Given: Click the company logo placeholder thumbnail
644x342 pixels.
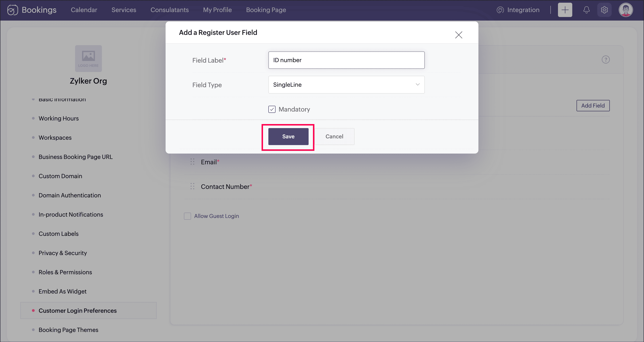Looking at the screenshot, I should click(x=88, y=59).
